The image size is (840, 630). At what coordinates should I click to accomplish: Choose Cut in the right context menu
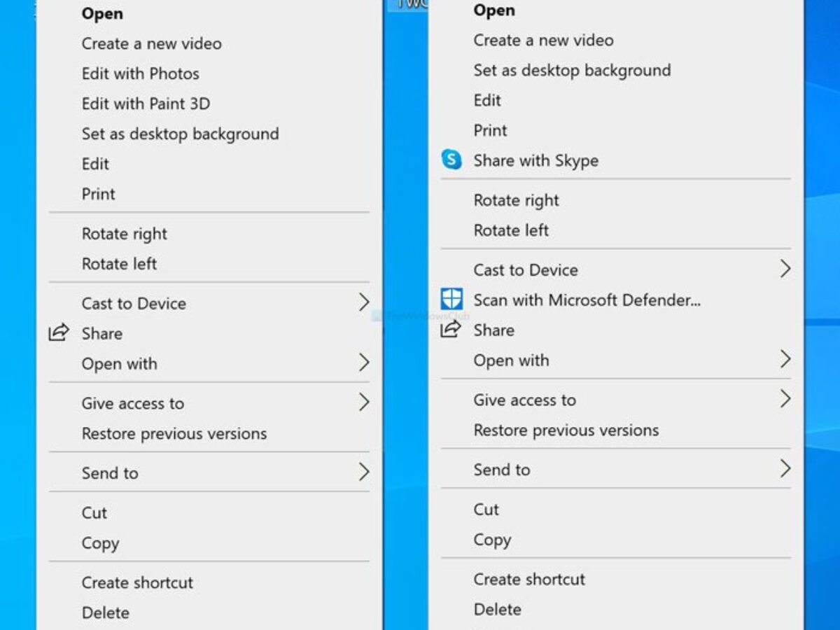click(486, 510)
